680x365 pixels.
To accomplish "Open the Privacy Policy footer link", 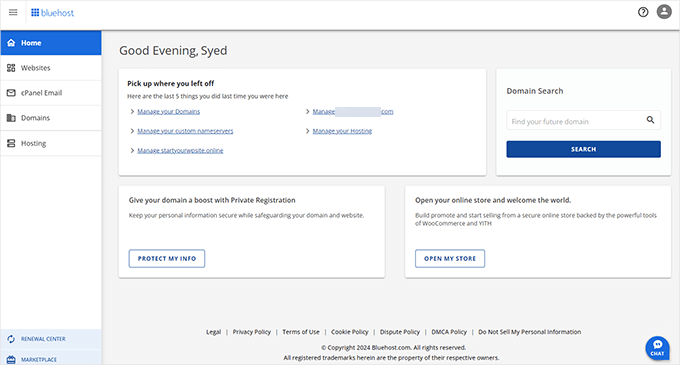I will pyautogui.click(x=252, y=332).
